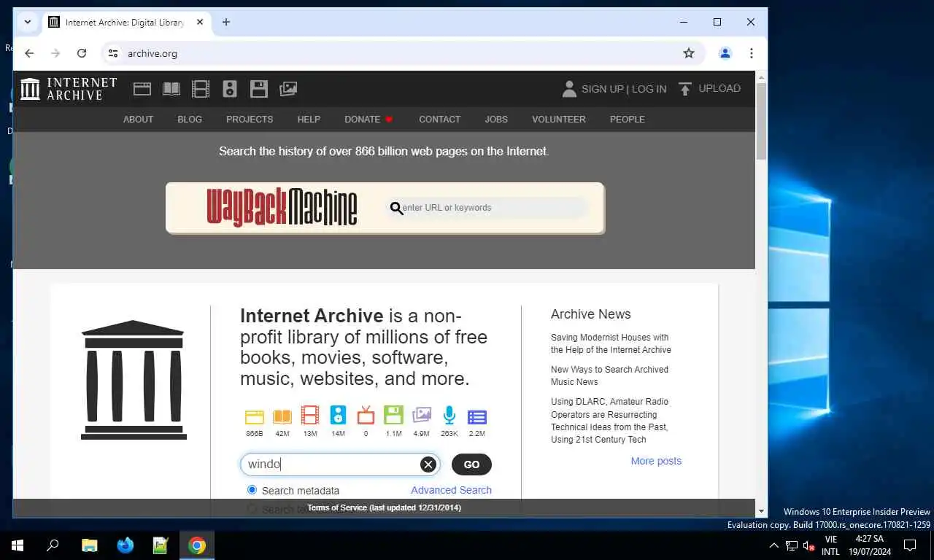934x560 pixels.
Task: View site information icon in address bar
Action: pyautogui.click(x=112, y=53)
